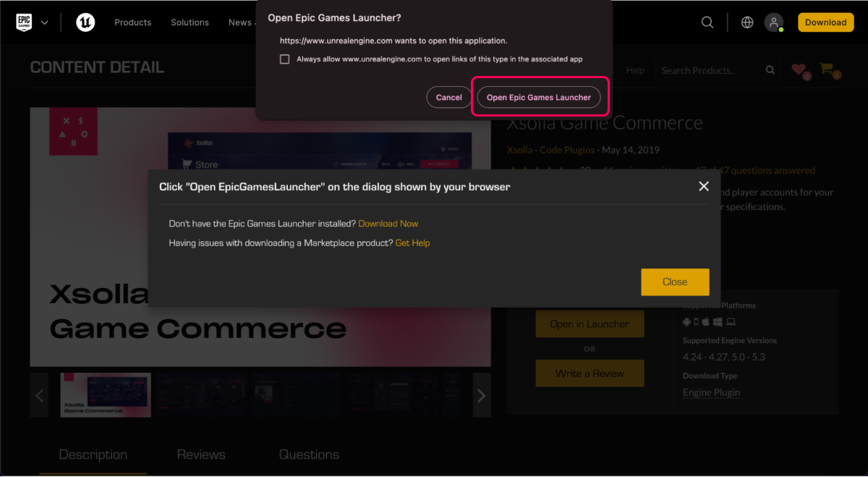
Task: Show next thumbnails with right arrow
Action: tap(481, 395)
